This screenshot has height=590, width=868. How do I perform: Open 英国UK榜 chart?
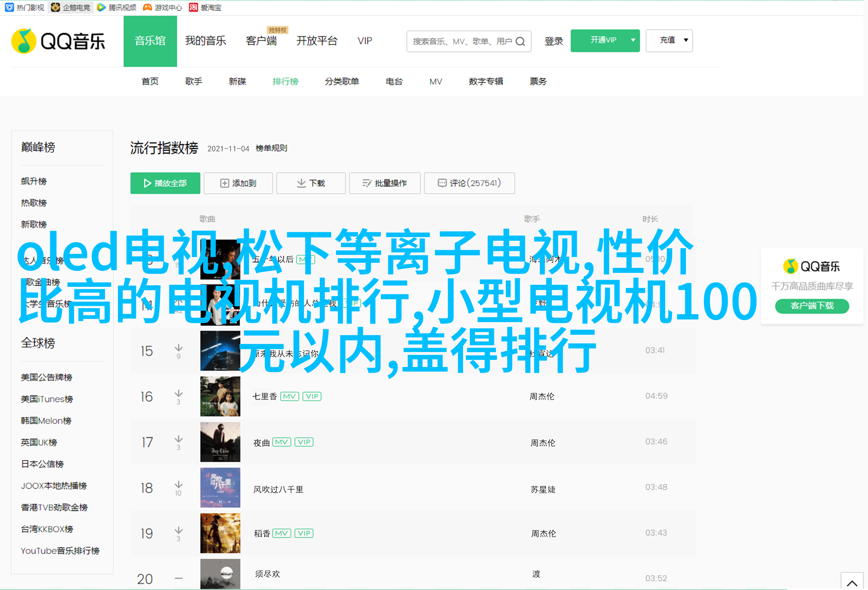click(x=39, y=443)
